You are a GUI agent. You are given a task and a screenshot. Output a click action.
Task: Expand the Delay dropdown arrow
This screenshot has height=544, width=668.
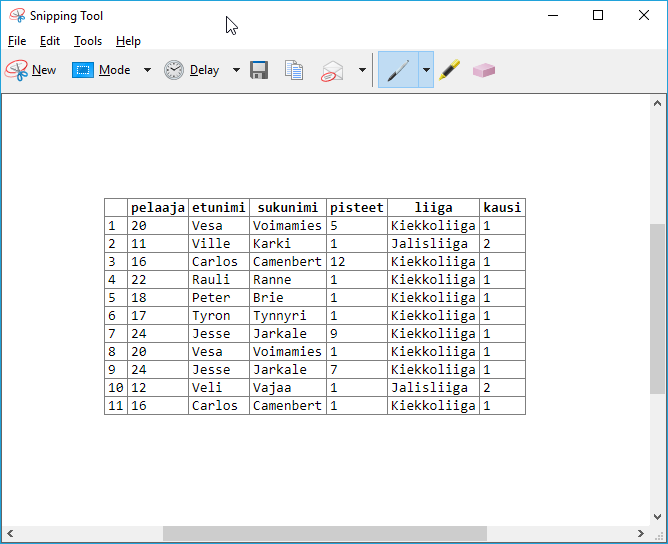[x=236, y=70]
